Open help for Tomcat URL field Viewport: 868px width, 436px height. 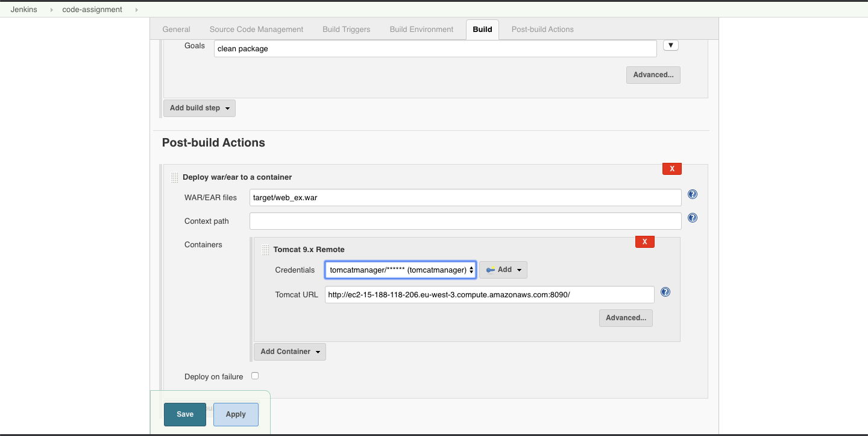click(665, 292)
